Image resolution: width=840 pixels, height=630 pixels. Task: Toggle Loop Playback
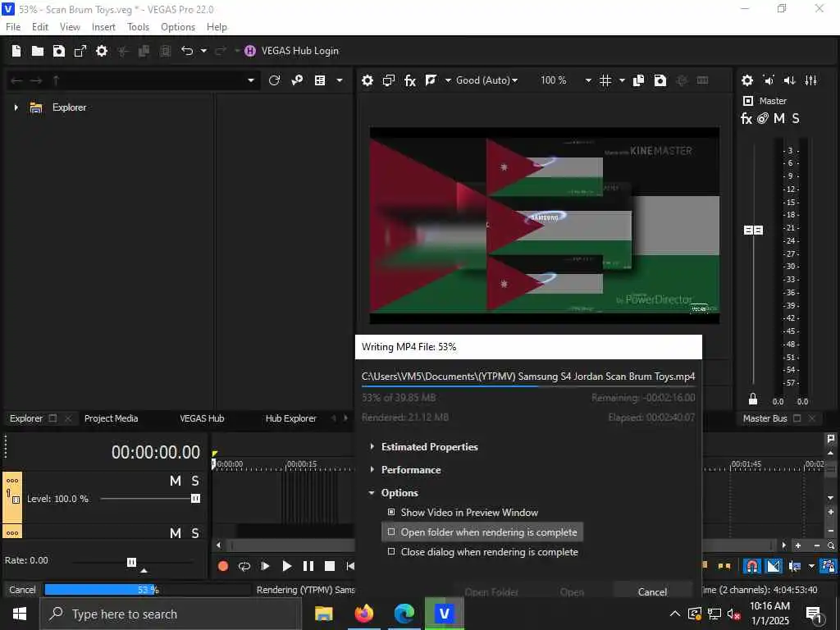pyautogui.click(x=244, y=566)
